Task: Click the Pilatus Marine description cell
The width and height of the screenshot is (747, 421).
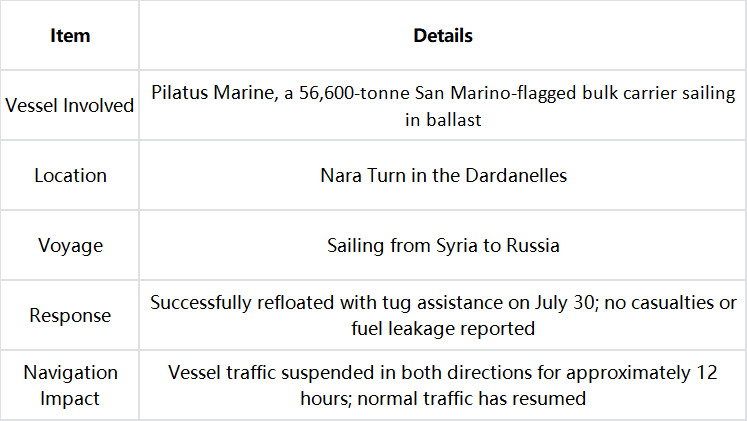Action: pos(443,105)
